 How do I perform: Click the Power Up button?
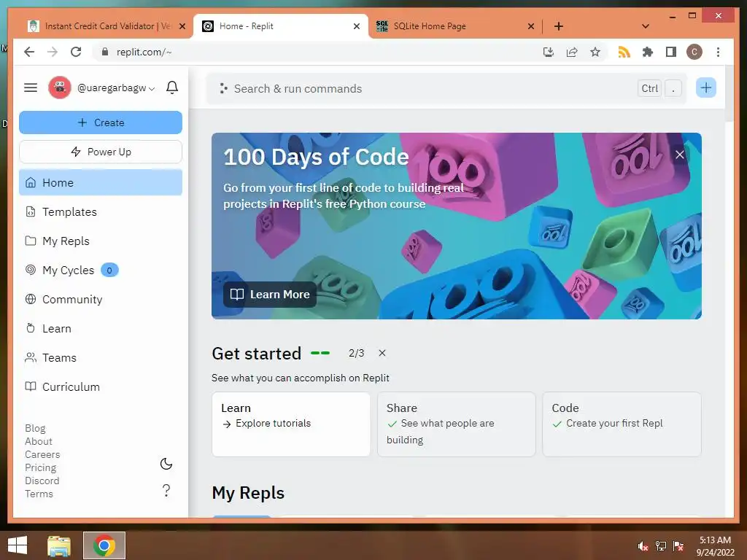101,152
